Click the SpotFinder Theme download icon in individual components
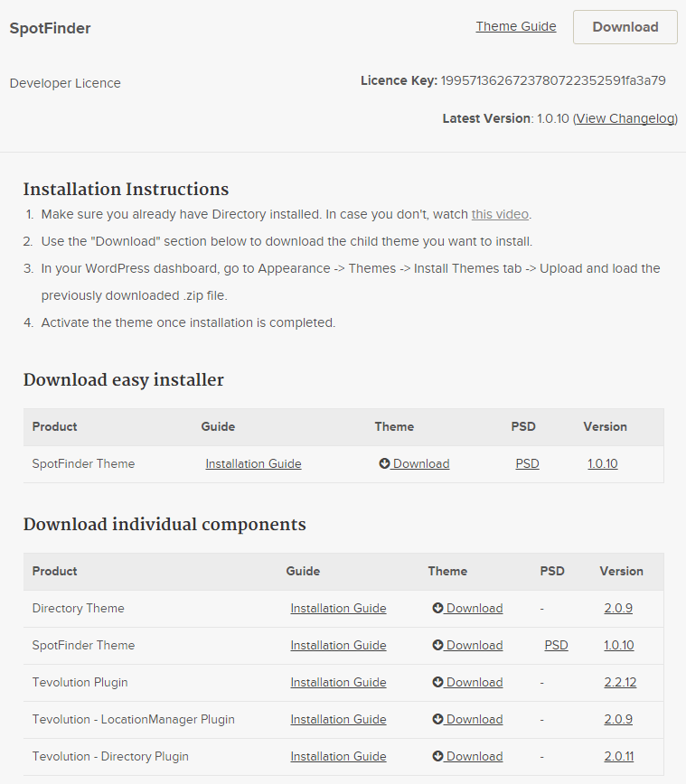Image resolution: width=686 pixels, height=784 pixels. tap(437, 645)
